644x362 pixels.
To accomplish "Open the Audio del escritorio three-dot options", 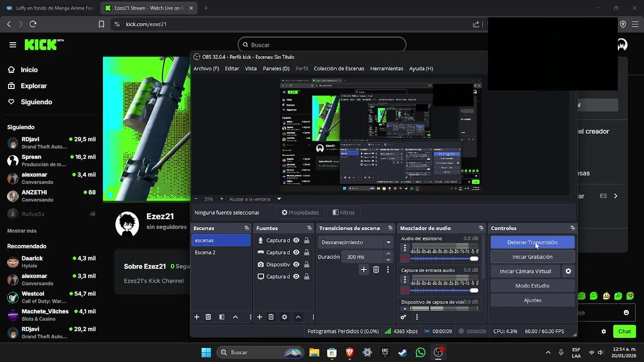I will tap(405, 248).
